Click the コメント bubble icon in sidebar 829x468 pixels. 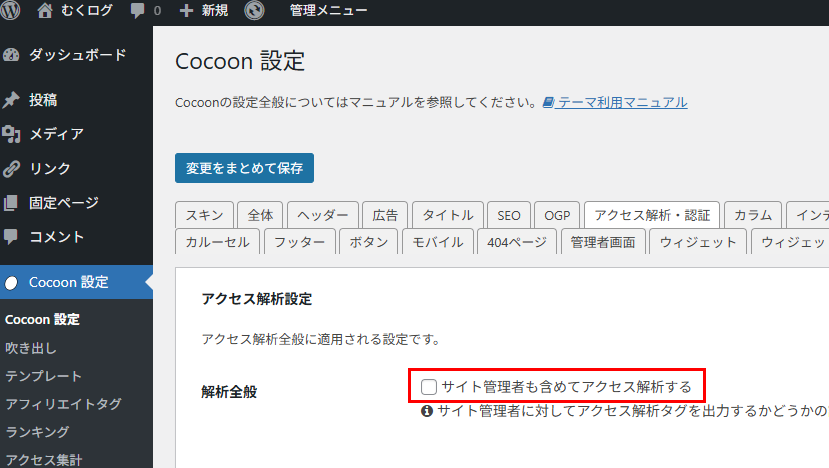[x=11, y=236]
